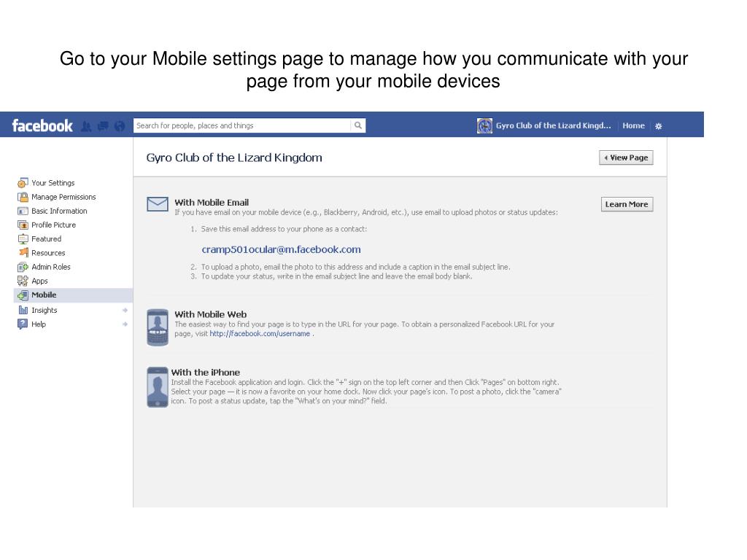Click the Mobile Web phone icon
This screenshot has height=560, width=747.
point(158,327)
